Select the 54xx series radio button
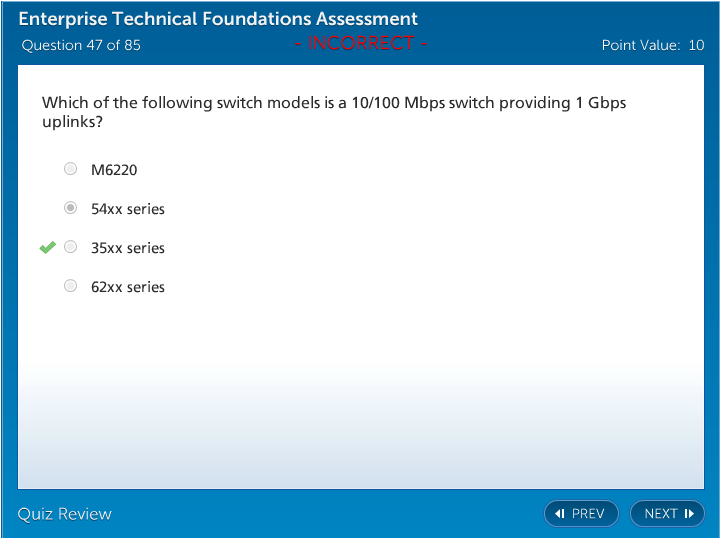 pos(70,208)
